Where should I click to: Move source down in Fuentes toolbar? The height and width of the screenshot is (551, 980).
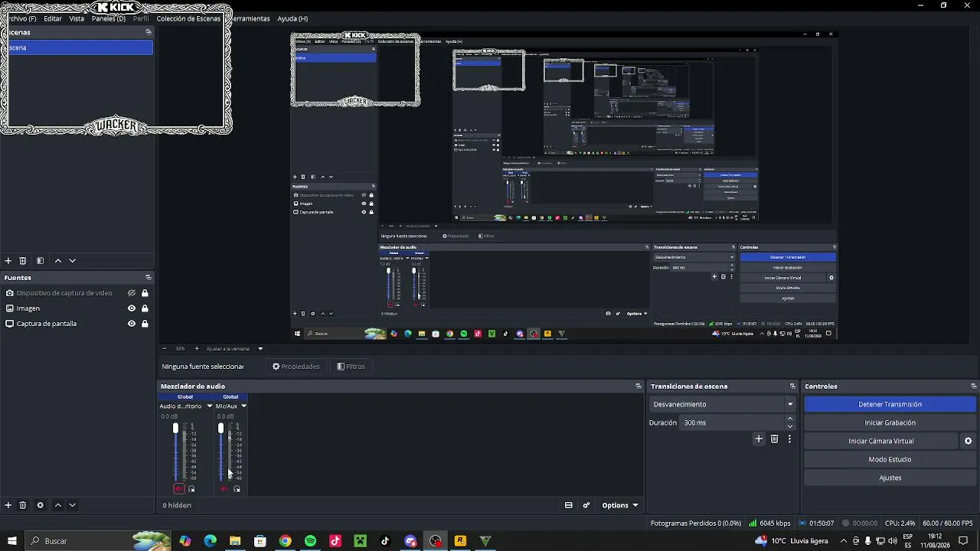(73, 505)
